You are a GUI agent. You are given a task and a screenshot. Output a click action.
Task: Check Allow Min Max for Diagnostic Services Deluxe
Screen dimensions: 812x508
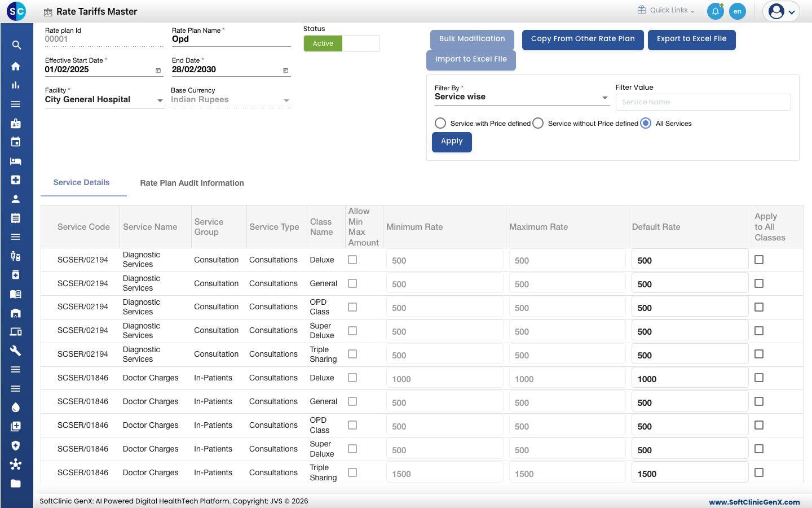coord(352,260)
